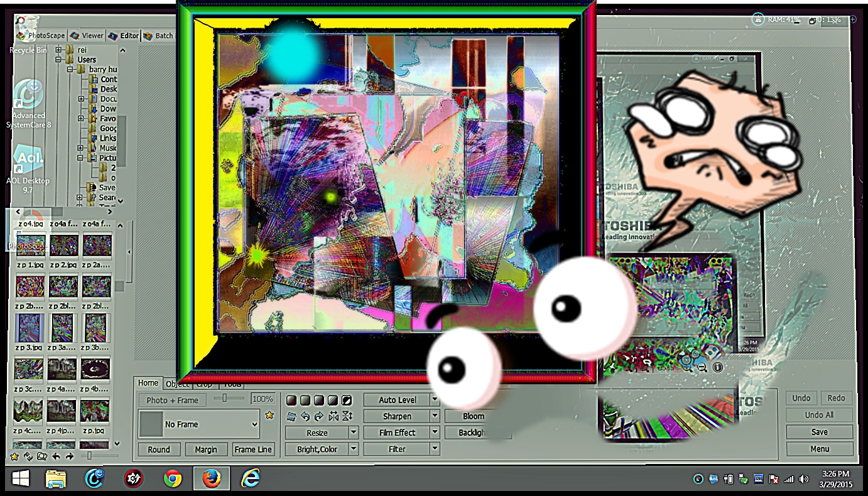Viewport: 868px width, 496px height.
Task: Collapse the Pictures folder node
Action: [x=81, y=158]
